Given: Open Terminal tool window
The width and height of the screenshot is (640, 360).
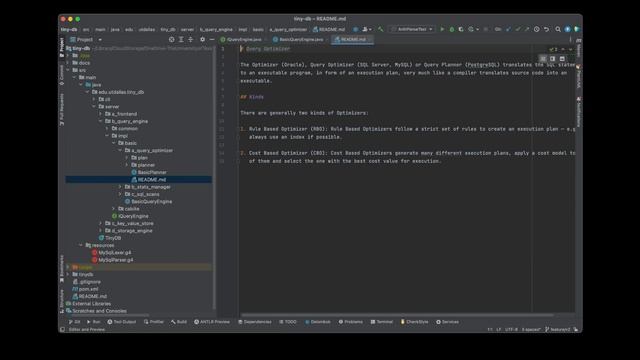Looking at the screenshot, I should tap(382, 322).
